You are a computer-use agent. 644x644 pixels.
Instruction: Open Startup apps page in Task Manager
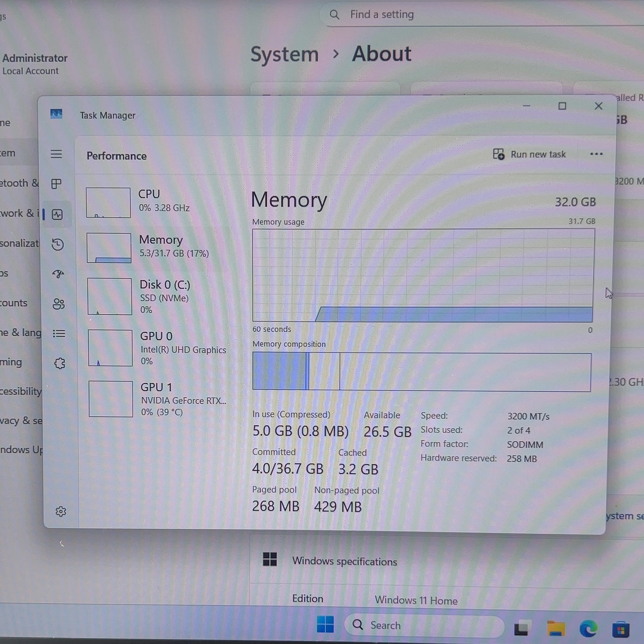point(58,274)
